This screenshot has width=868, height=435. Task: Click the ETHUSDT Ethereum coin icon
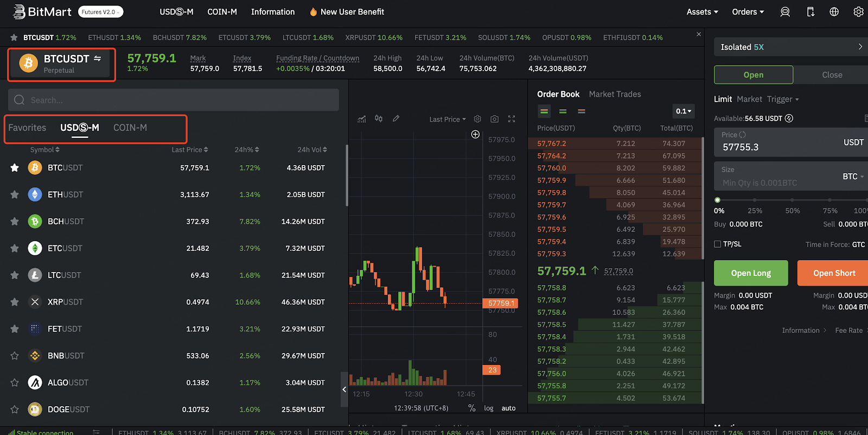click(35, 194)
